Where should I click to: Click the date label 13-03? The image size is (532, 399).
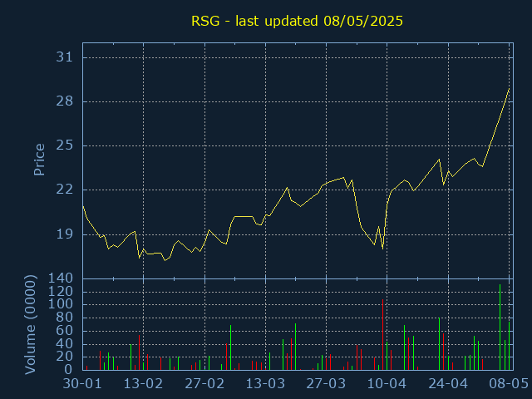(x=265, y=384)
